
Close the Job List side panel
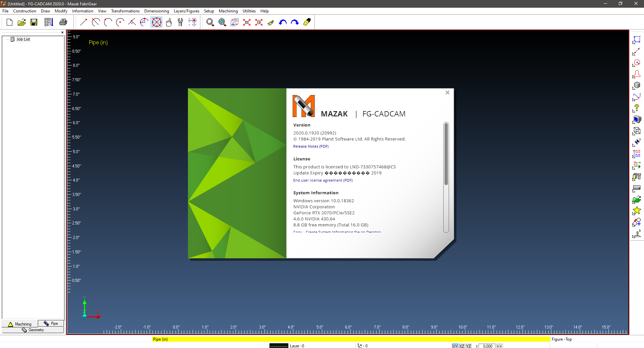click(62, 33)
